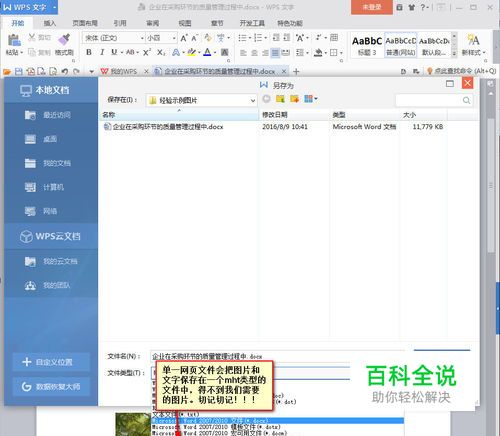Shrink font size with smaller A icon

(194, 38)
